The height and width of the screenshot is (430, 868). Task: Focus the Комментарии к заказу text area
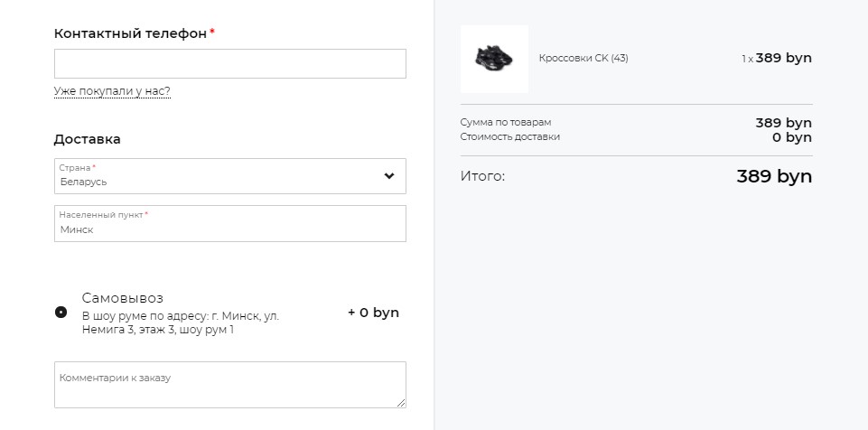pos(229,385)
